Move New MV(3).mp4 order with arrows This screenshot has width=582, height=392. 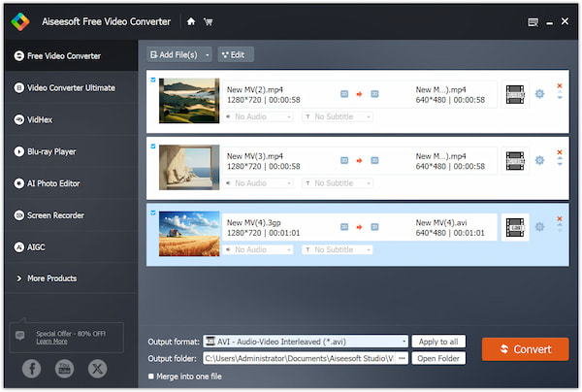pos(560,161)
